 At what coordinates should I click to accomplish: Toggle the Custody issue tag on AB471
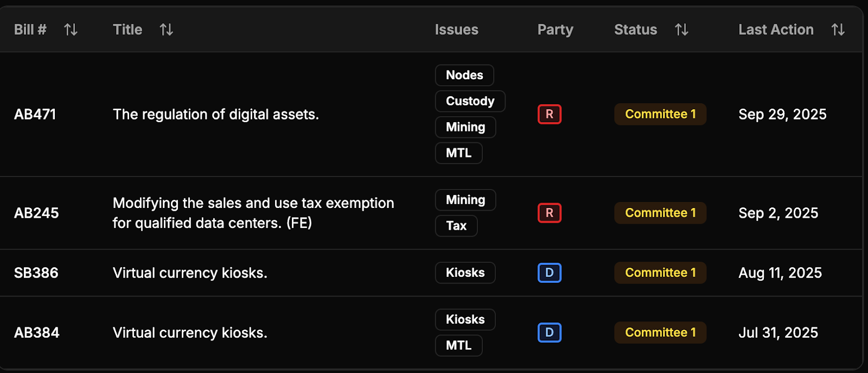coord(470,101)
